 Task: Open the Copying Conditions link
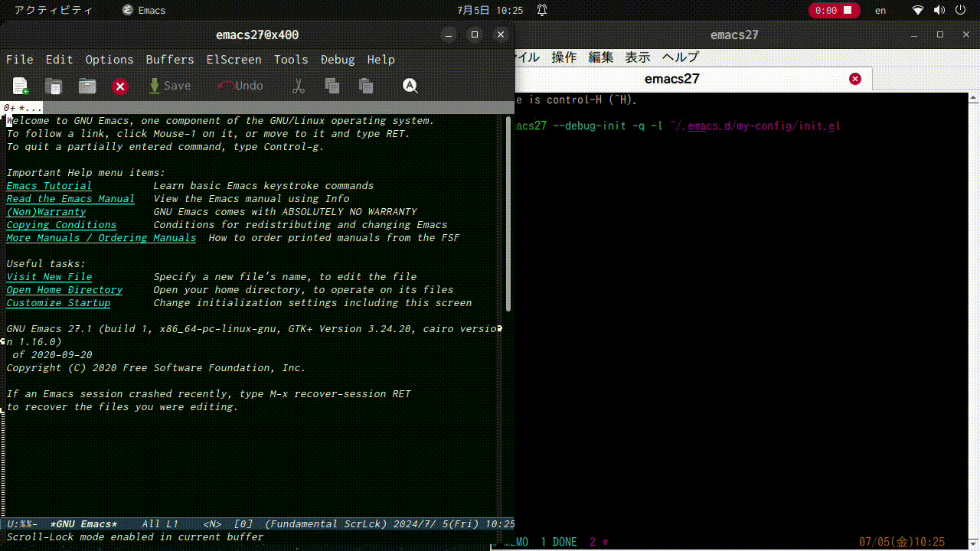point(61,225)
